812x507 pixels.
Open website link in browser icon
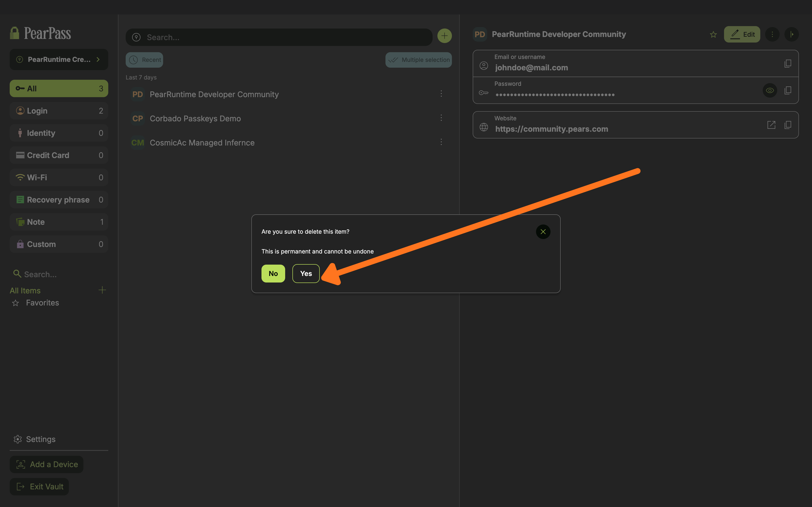tap(771, 125)
